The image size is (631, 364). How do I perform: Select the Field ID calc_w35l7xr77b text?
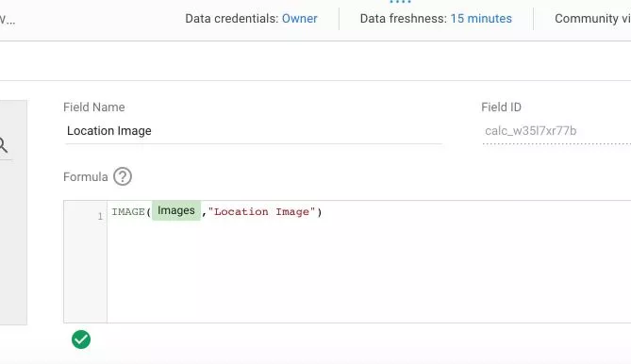[530, 131]
